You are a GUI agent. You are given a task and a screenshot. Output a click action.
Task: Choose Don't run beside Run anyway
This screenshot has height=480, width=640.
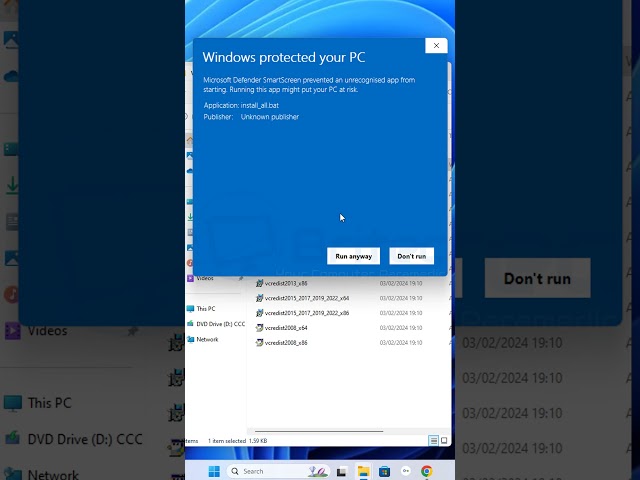point(411,256)
